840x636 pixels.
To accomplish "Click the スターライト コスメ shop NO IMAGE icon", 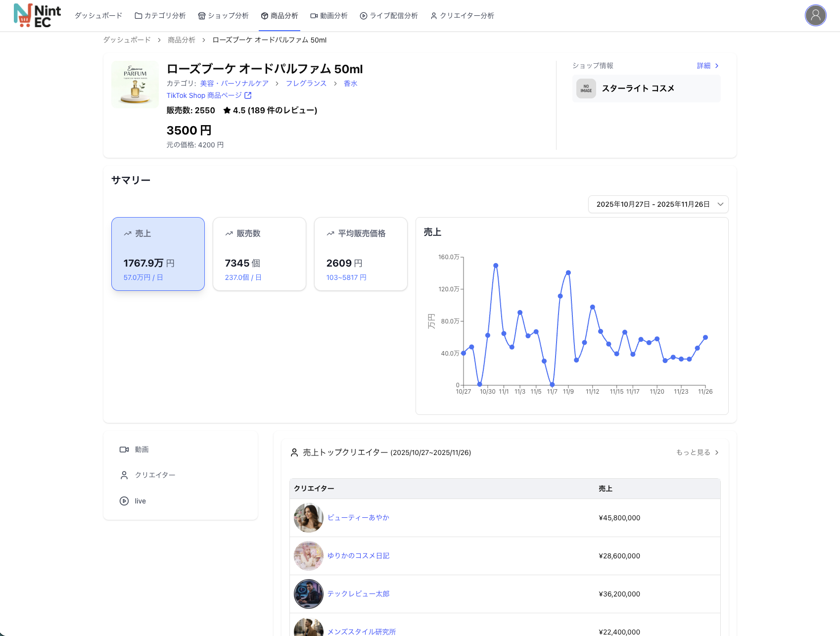I will pyautogui.click(x=586, y=89).
